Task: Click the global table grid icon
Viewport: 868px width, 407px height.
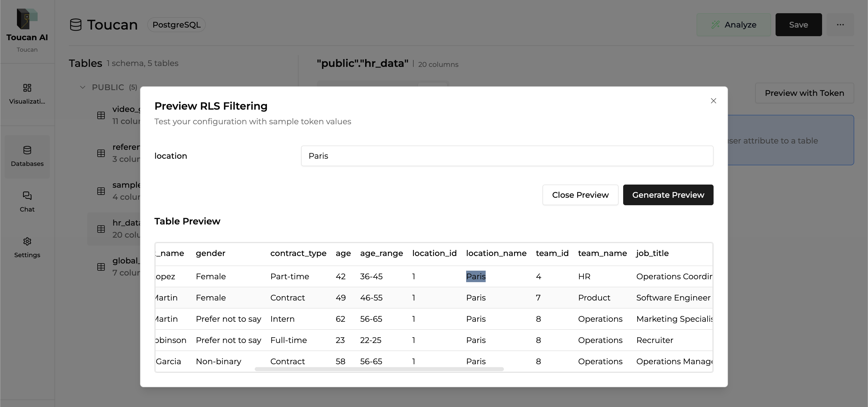Action: 101,267
